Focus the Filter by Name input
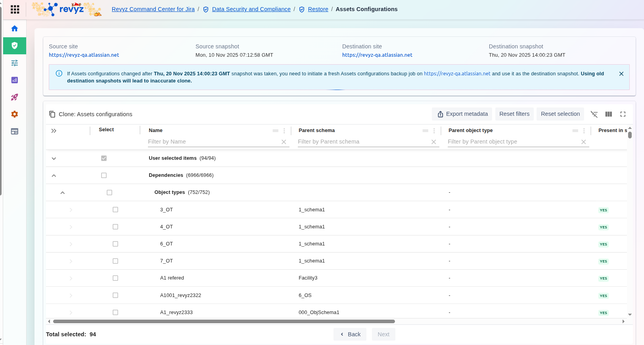This screenshot has height=345, width=644. pyautogui.click(x=213, y=142)
